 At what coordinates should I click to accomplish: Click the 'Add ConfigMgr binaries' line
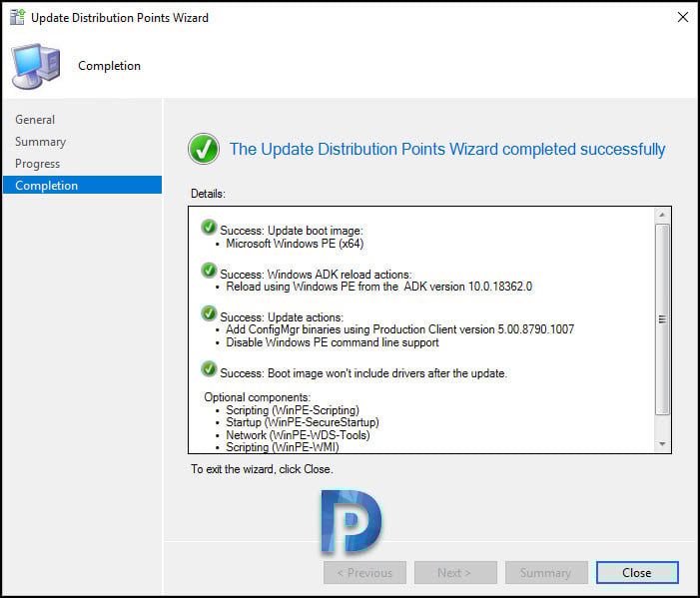400,329
